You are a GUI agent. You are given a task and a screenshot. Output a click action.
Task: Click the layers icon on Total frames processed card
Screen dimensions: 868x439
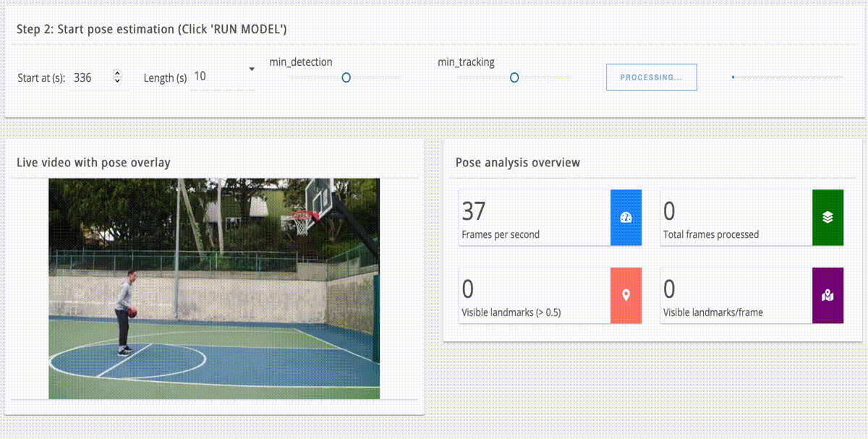[x=828, y=218]
